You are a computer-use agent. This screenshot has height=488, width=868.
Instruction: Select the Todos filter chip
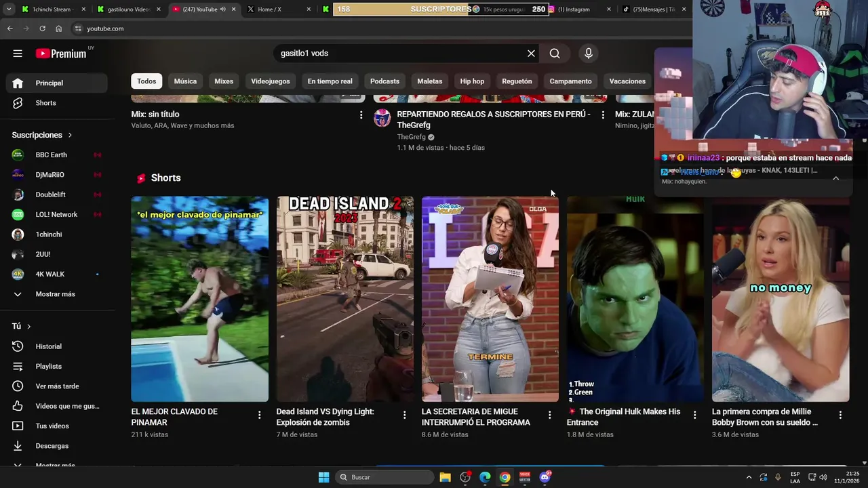(146, 81)
